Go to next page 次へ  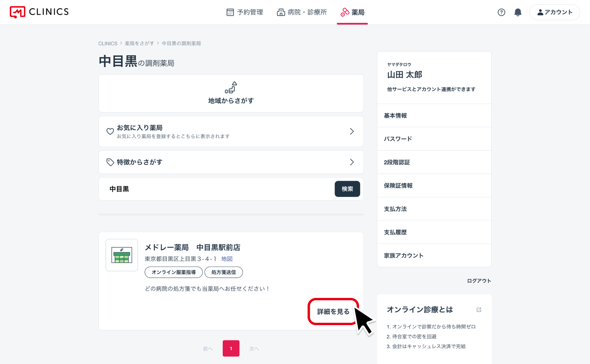[x=254, y=349]
